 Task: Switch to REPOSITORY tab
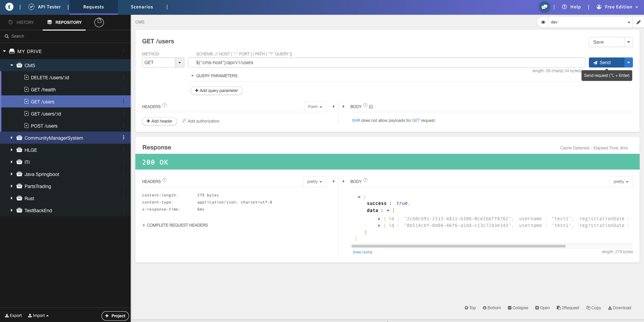click(x=64, y=22)
